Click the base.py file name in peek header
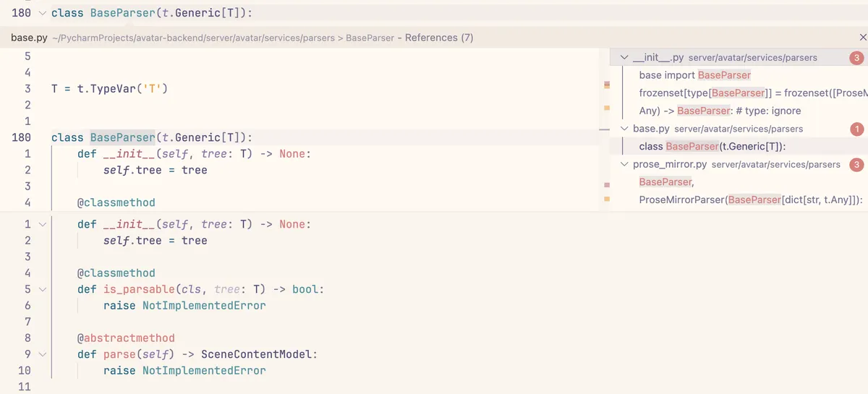This screenshot has width=868, height=394. tap(27, 38)
